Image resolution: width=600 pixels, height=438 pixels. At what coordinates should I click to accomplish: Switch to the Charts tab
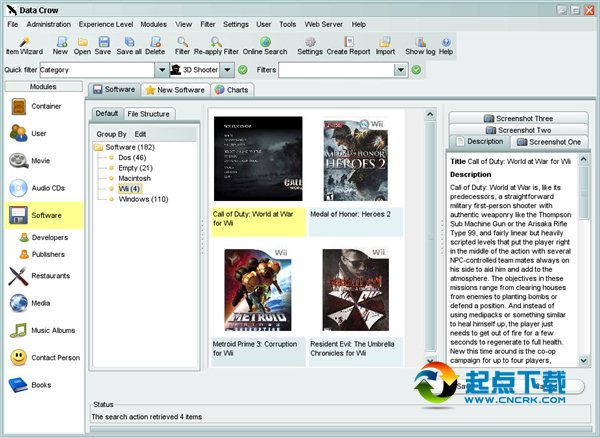232,90
